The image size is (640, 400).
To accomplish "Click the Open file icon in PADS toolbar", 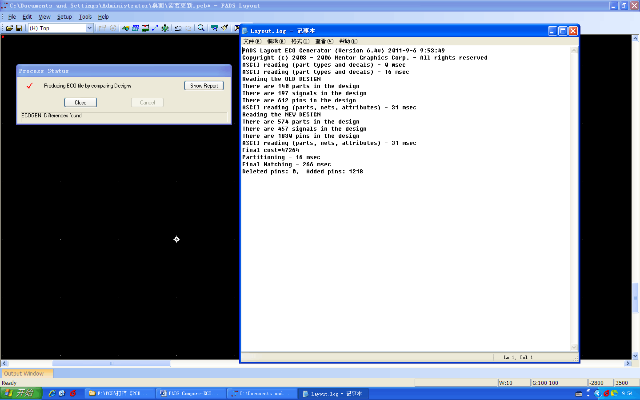I will pos(8,28).
